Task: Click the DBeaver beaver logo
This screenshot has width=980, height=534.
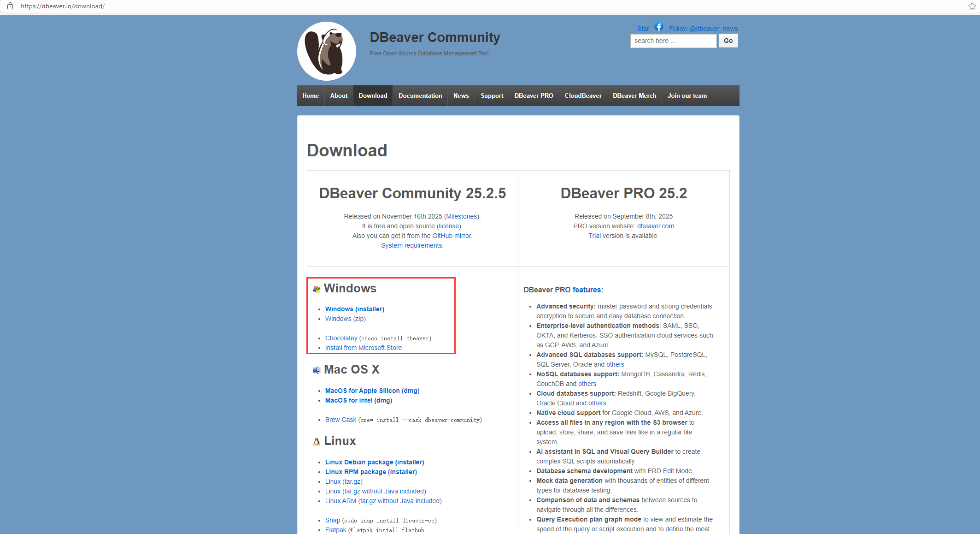Action: point(326,51)
